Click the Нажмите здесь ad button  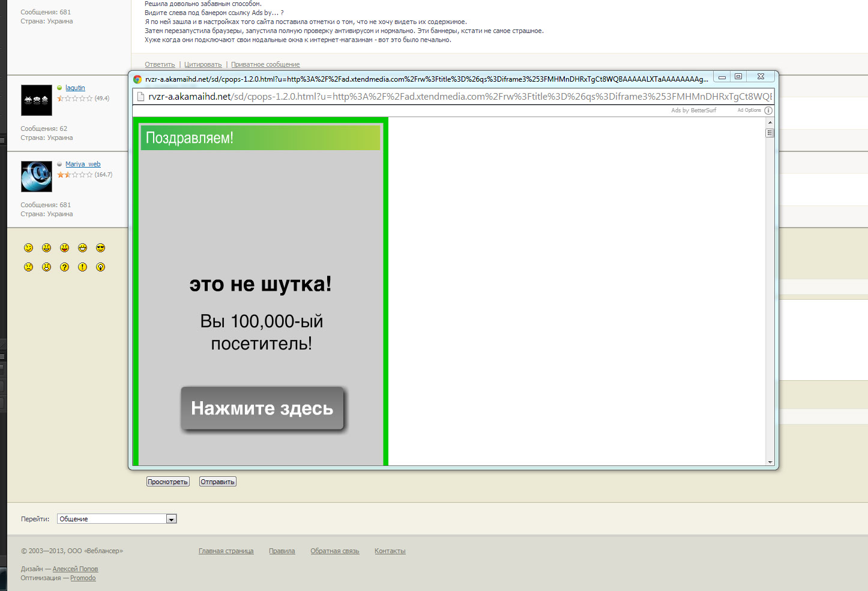(262, 408)
